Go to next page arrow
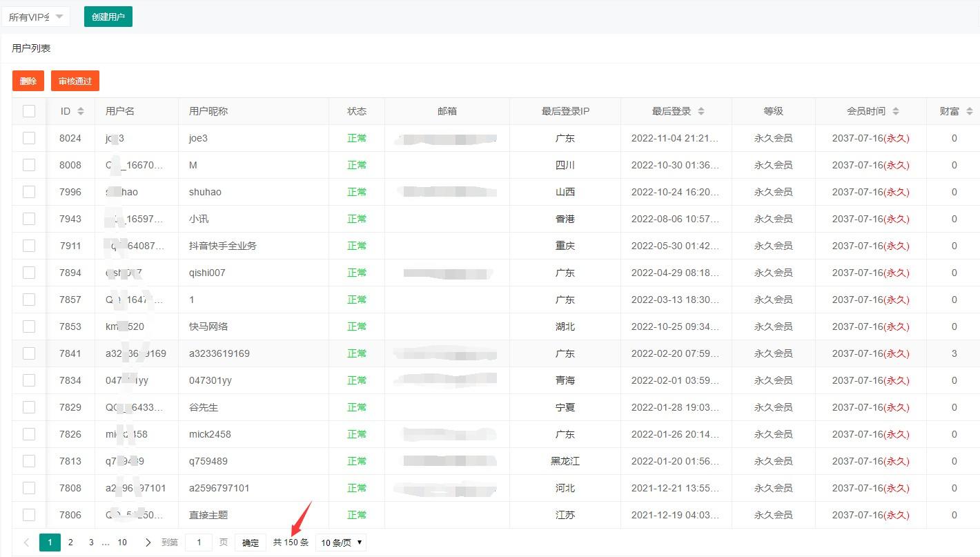 148,543
